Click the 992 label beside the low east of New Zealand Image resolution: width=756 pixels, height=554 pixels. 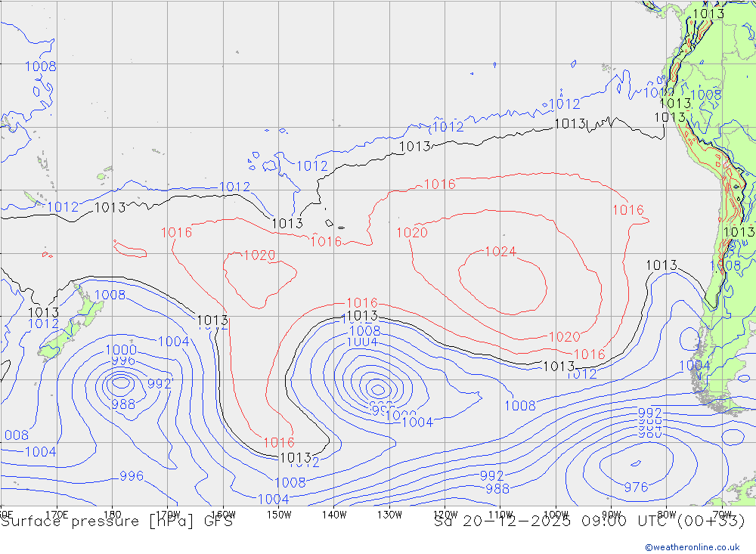pos(159,384)
